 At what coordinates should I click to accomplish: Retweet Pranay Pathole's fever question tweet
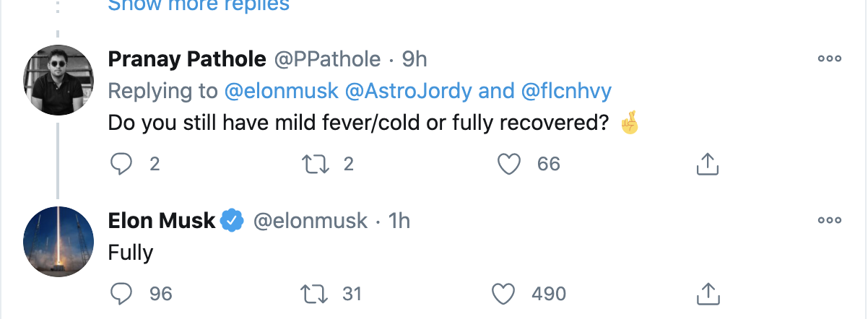(x=315, y=165)
